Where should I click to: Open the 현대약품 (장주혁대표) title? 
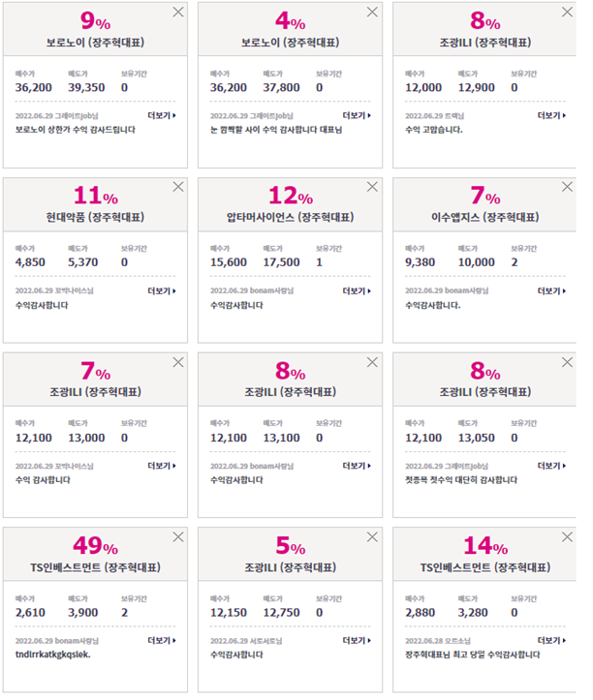click(x=95, y=218)
